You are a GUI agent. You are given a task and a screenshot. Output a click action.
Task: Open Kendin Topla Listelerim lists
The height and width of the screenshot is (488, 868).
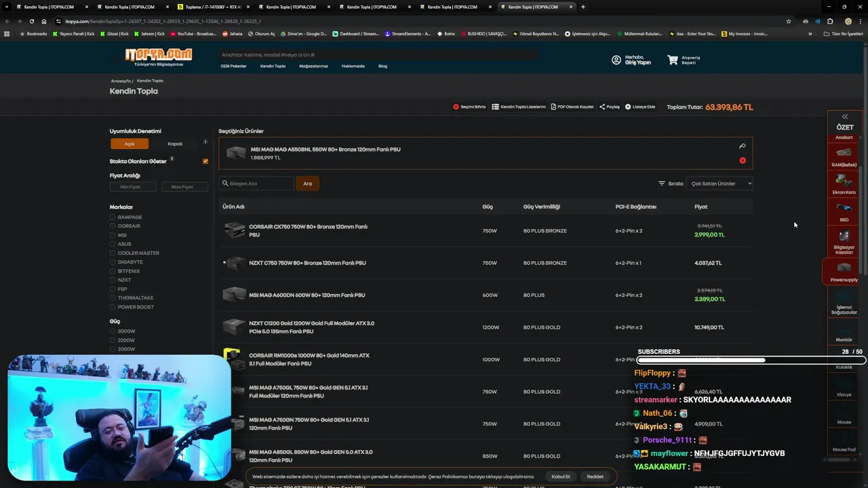tap(519, 107)
